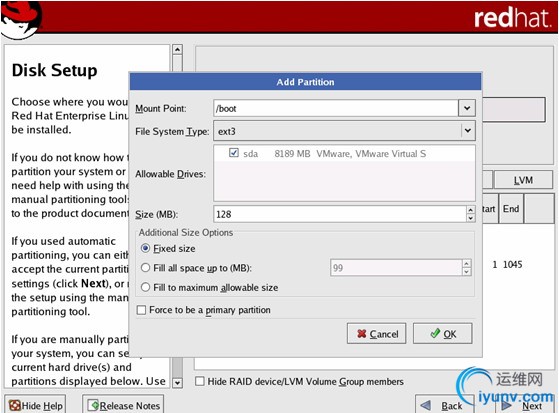Edit the /boot mount point field
Image resolution: width=559 pixels, height=413 pixels.
[x=336, y=108]
